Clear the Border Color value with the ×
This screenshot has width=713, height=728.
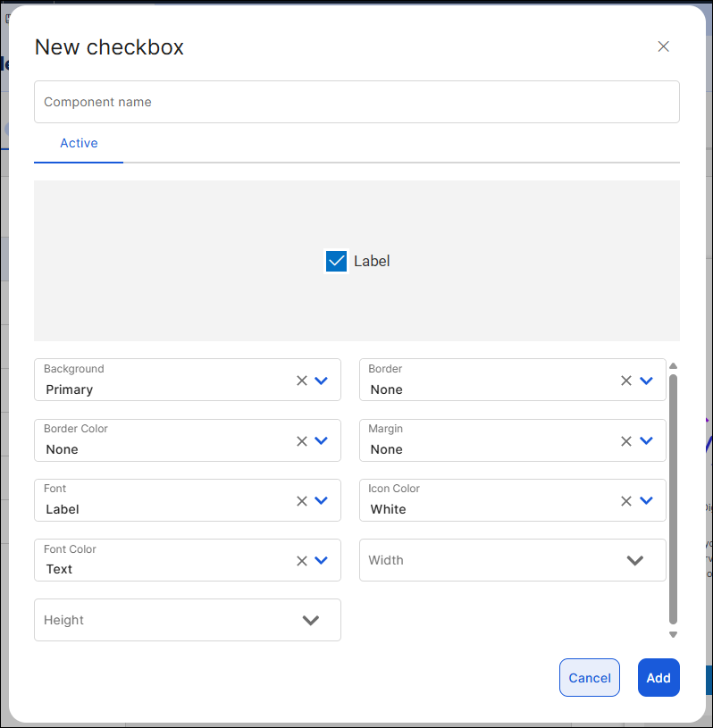coord(301,440)
